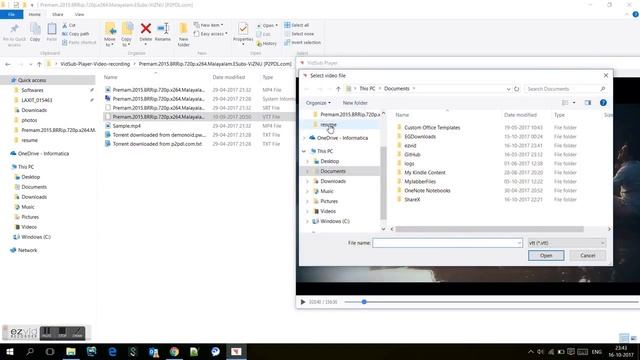
Task: Open the Easy access dropdown
Action: point(211,34)
